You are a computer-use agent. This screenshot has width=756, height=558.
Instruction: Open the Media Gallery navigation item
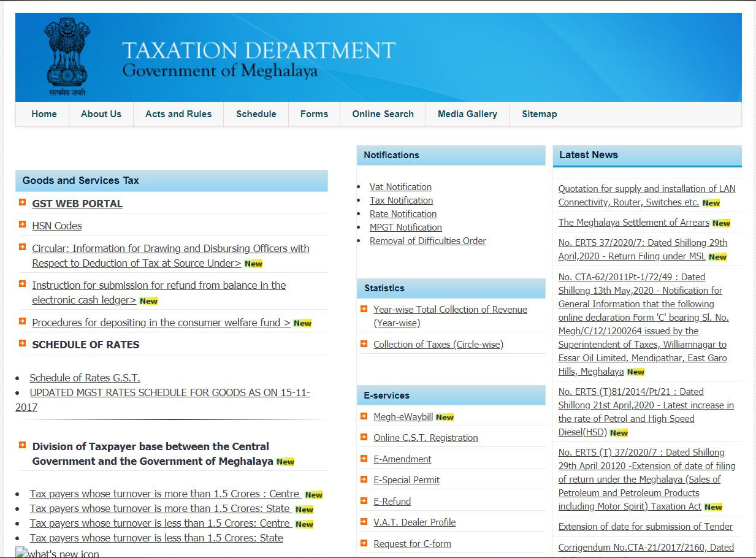467,114
